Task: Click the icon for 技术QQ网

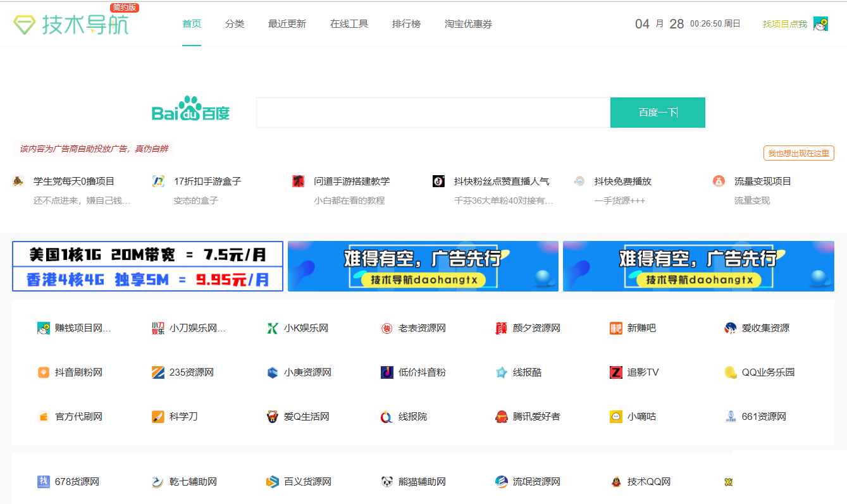Action: (616, 482)
